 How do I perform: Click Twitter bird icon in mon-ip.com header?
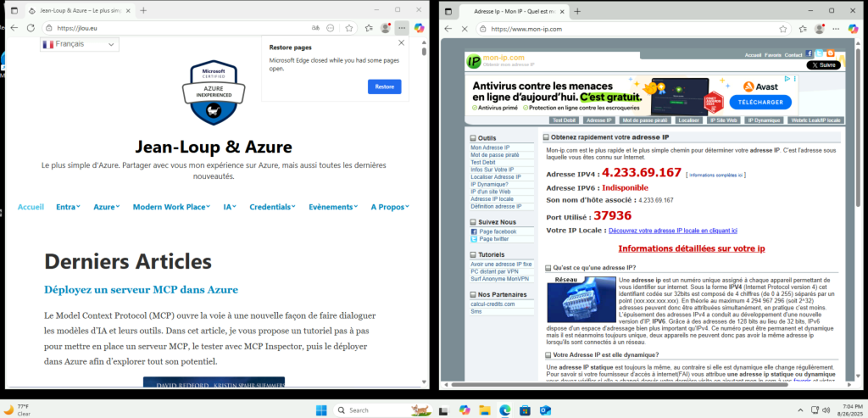coord(820,53)
